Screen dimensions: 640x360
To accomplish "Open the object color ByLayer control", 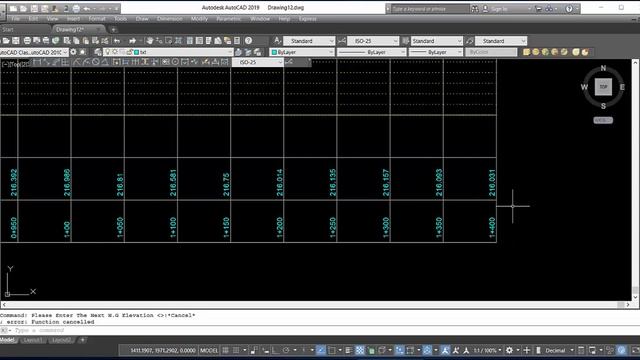I will point(302,52).
